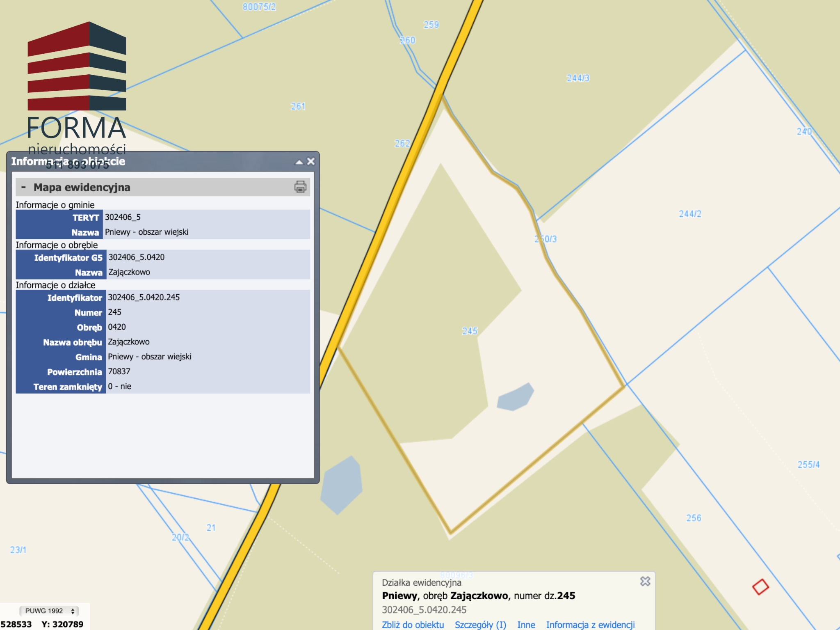The width and height of the screenshot is (840, 630).
Task: Collapse the Mapa ewidencyjna section via minus sign
Action: 24,187
